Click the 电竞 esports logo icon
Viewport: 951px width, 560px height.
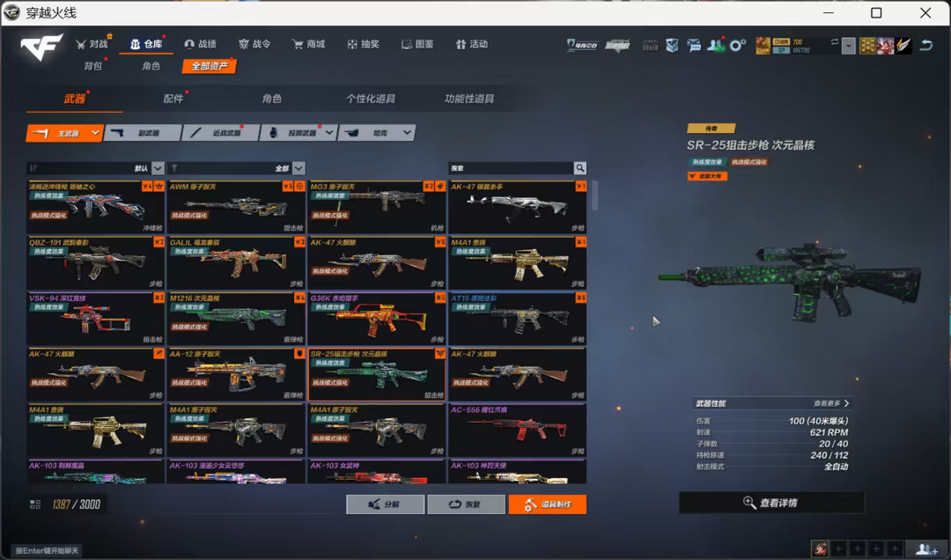[x=582, y=46]
